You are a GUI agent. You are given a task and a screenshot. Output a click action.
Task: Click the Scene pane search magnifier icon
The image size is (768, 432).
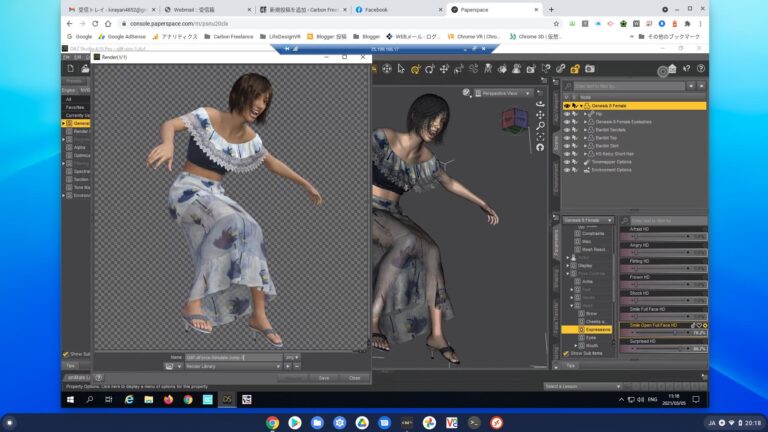pos(568,86)
